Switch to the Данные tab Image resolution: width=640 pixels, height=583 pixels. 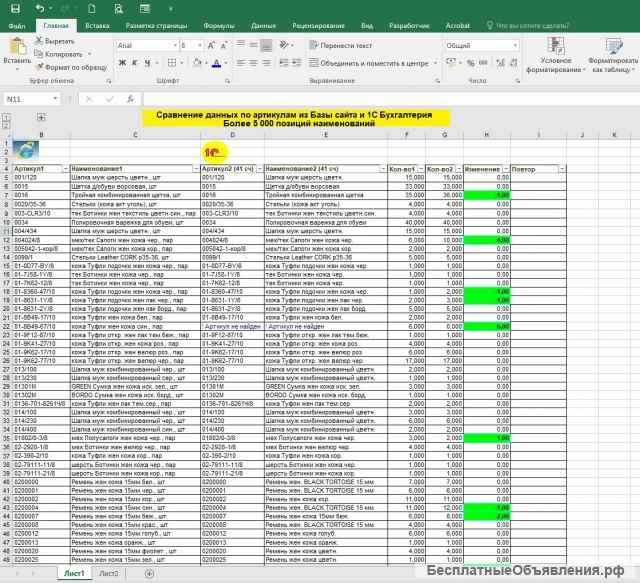[x=263, y=26]
